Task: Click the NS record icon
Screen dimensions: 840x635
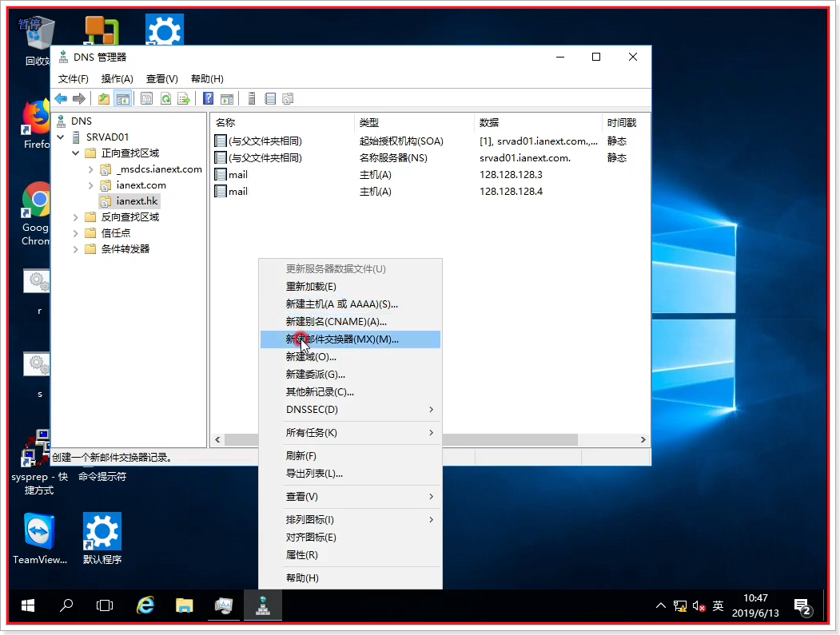Action: [x=220, y=157]
